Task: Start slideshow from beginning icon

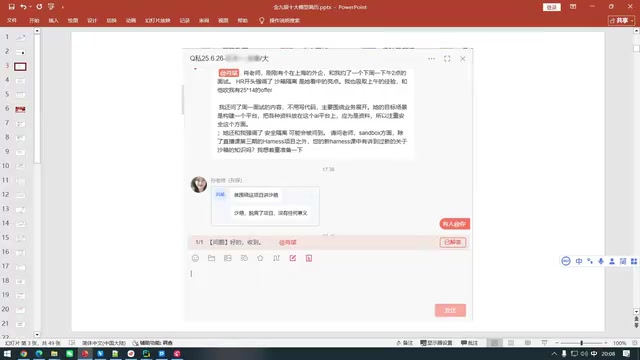Action: [x=51, y=7]
